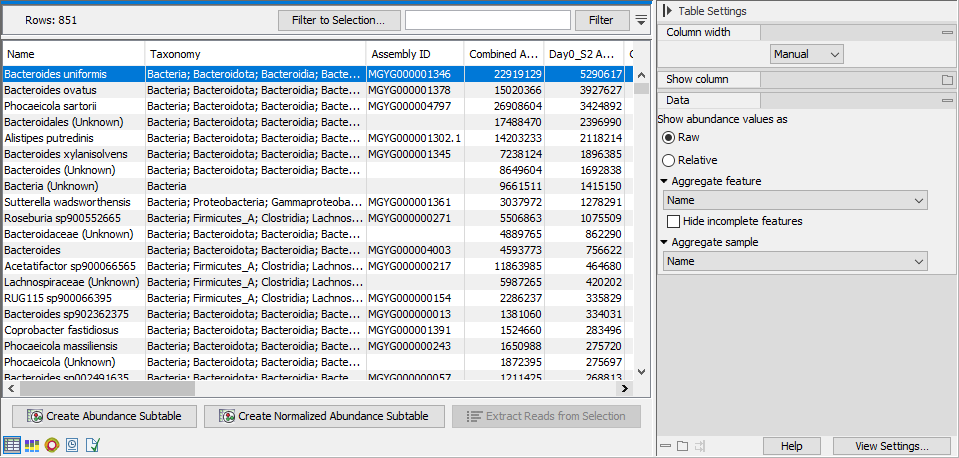The image size is (959, 458).
Task: Switch to the table view icon
Action: click(12, 444)
